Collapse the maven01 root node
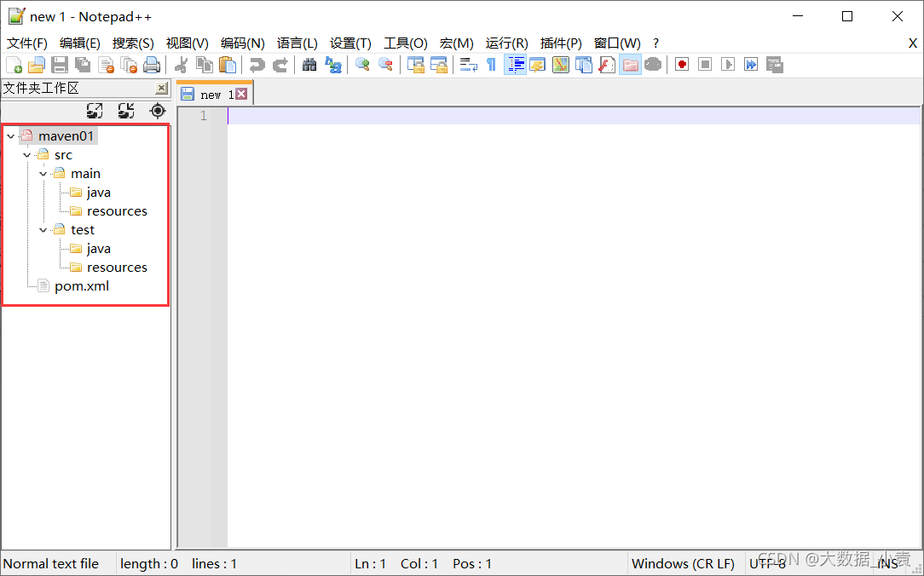924x576 pixels. point(10,136)
